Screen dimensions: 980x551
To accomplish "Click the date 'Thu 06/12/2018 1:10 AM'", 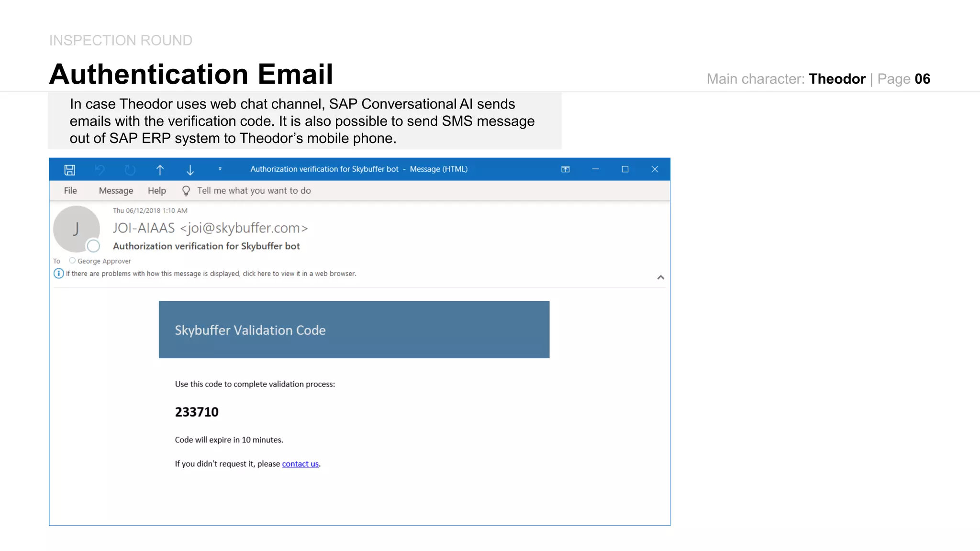I will (x=150, y=210).
